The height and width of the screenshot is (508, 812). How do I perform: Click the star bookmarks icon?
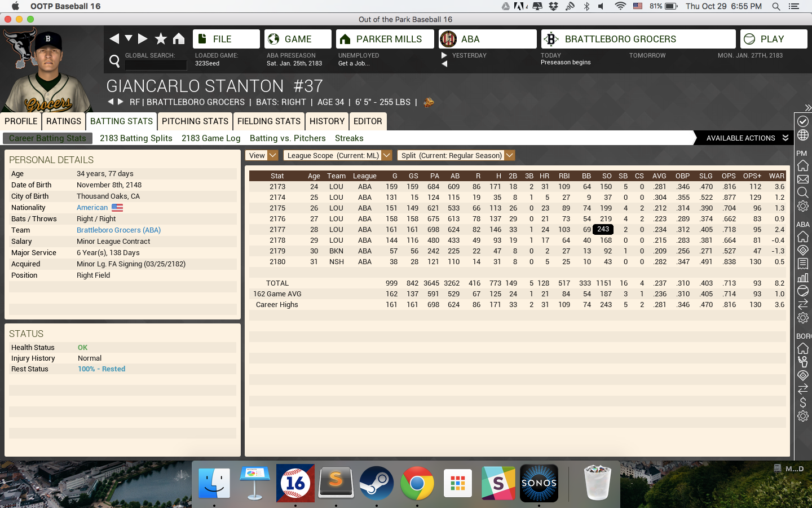pos(161,38)
